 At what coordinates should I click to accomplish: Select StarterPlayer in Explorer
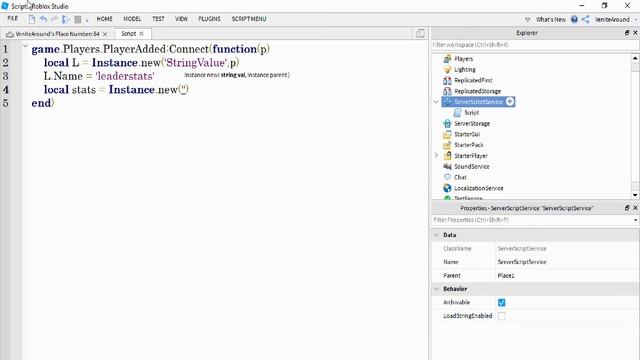tap(471, 156)
